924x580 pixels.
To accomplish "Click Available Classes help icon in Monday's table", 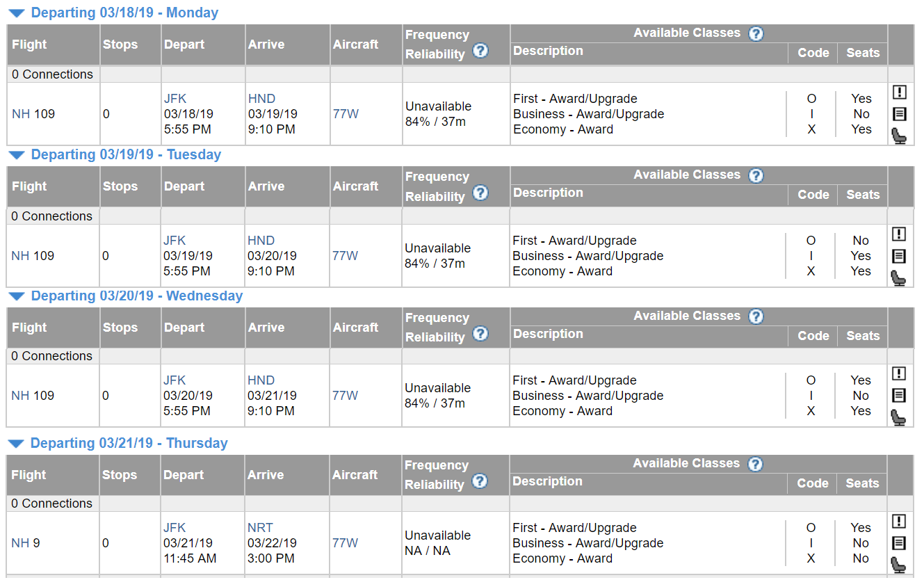I will pyautogui.click(x=756, y=33).
